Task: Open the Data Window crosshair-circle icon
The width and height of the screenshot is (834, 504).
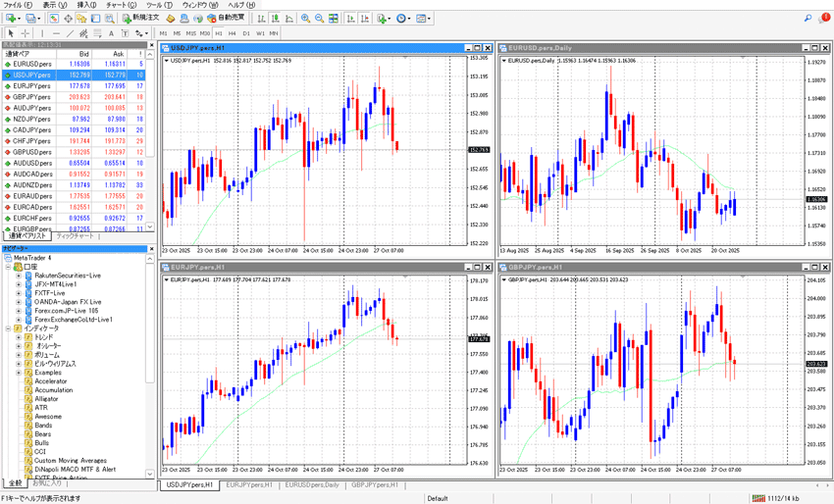Action: coord(68,18)
